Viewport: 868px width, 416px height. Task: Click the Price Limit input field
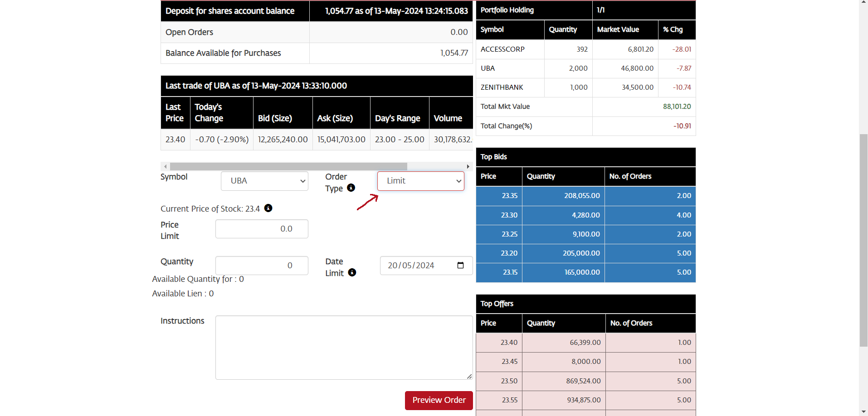pos(262,229)
